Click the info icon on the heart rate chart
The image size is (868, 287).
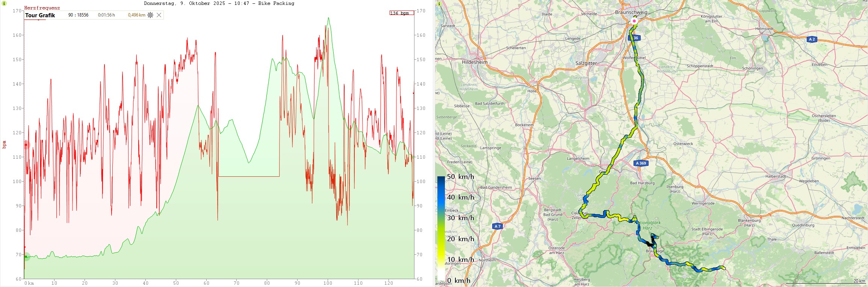point(4,3)
